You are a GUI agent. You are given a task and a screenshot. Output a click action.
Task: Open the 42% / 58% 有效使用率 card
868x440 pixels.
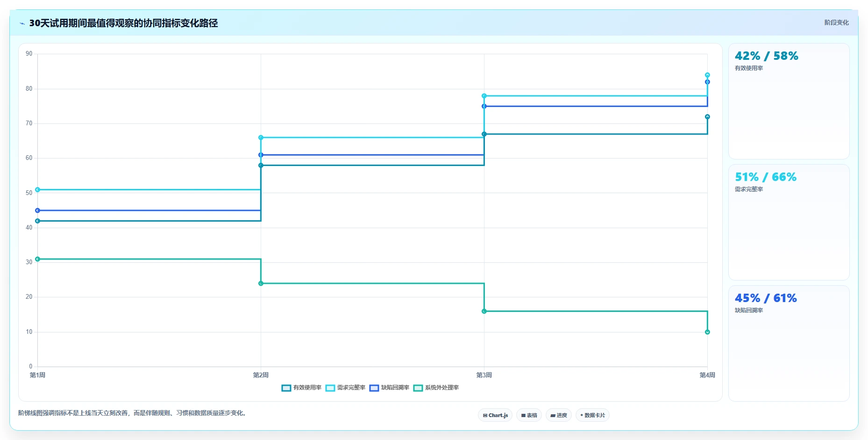point(789,101)
